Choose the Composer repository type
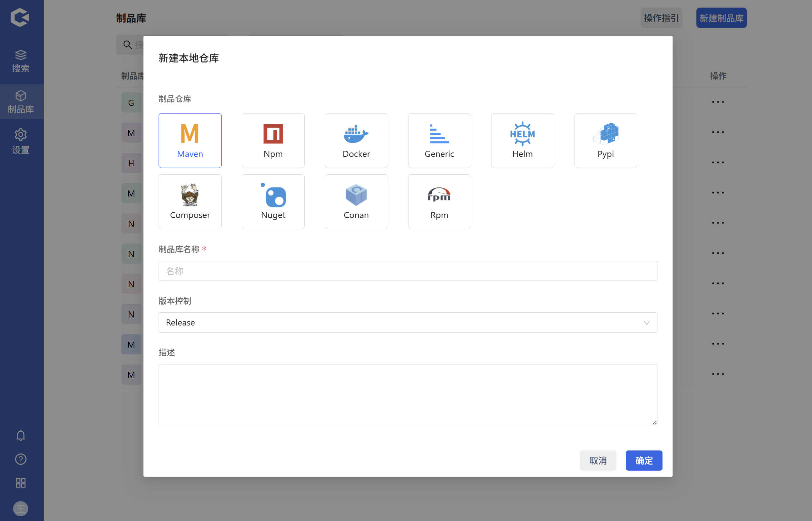 click(x=190, y=202)
